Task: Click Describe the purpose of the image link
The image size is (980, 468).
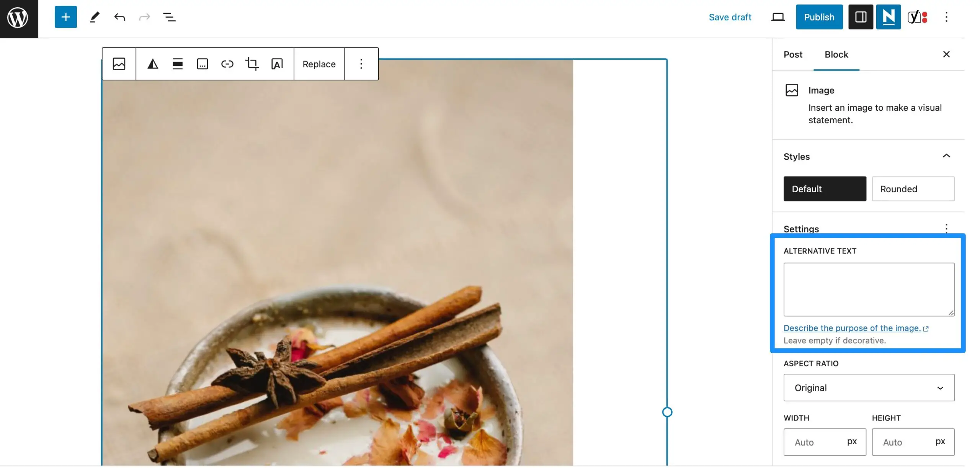Action: pyautogui.click(x=852, y=328)
